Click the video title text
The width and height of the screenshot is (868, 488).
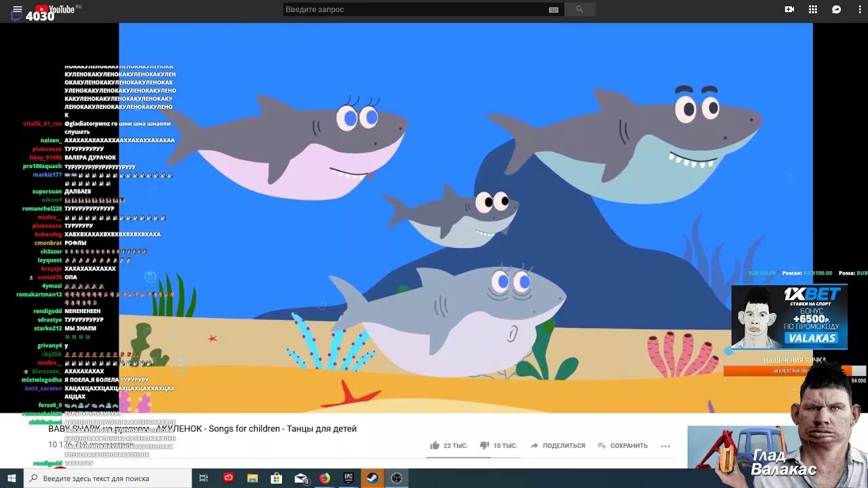tap(202, 428)
